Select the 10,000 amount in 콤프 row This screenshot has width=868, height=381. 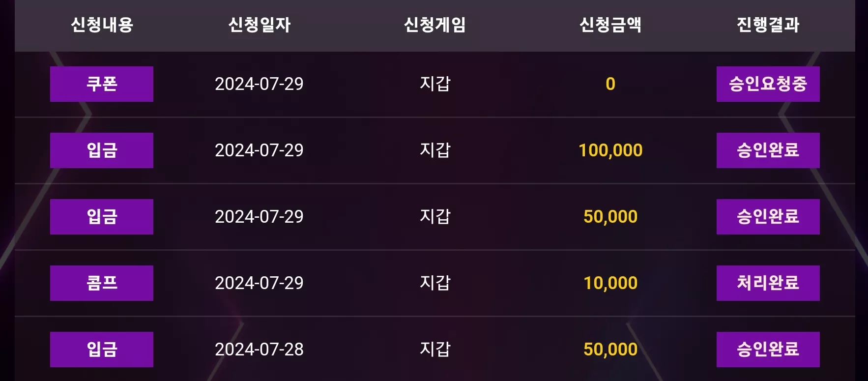(610, 283)
